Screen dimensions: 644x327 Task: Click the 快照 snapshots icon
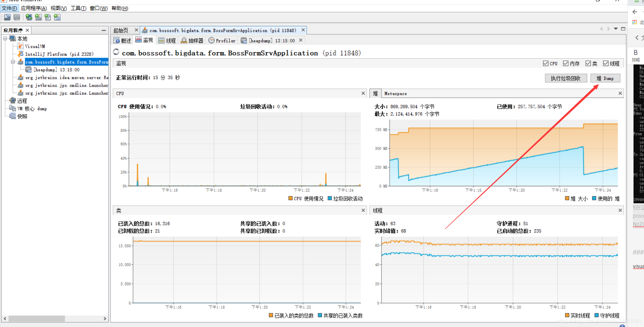[13, 116]
